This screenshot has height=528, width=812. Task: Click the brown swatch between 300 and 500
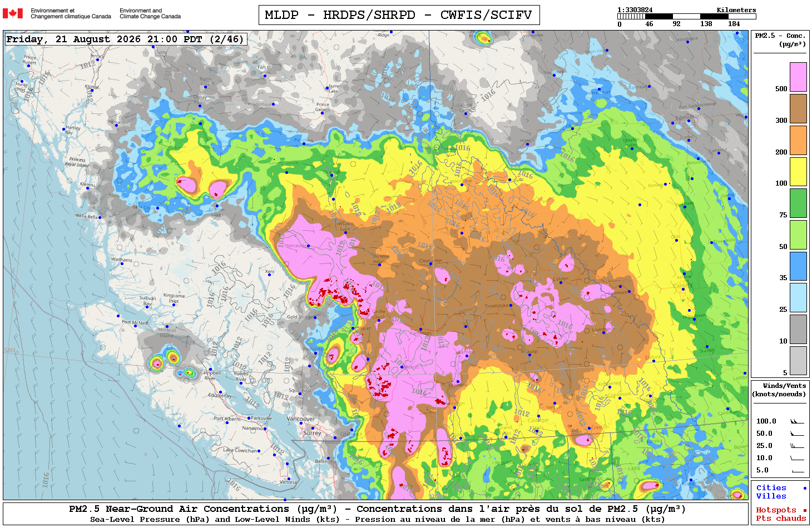click(798, 108)
